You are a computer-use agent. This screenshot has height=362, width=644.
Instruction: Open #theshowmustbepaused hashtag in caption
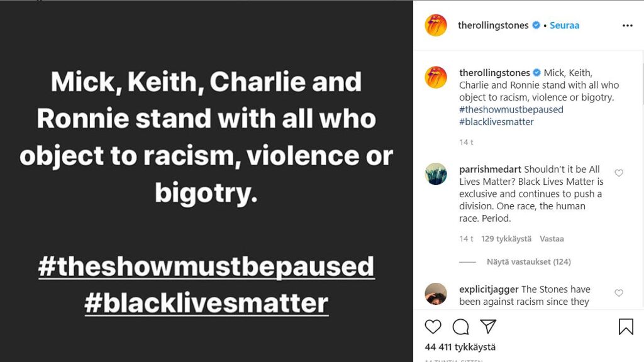511,109
